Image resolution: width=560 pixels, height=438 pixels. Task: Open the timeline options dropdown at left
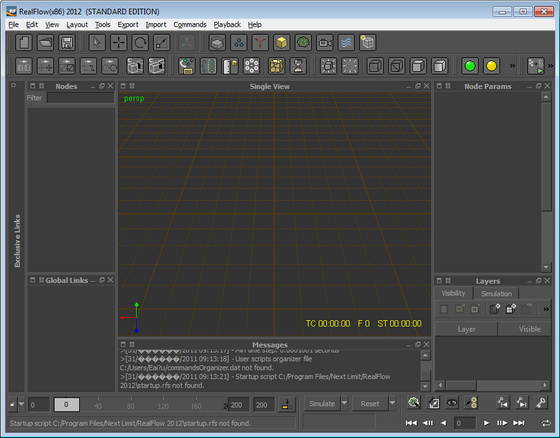pos(21,404)
